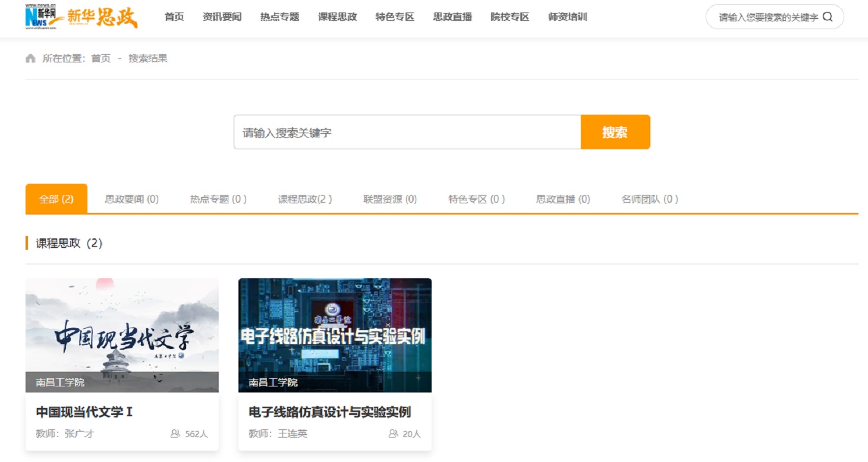The image size is (868, 462).
Task: Open 思政直播 from the top navigation
Action: 452,17
